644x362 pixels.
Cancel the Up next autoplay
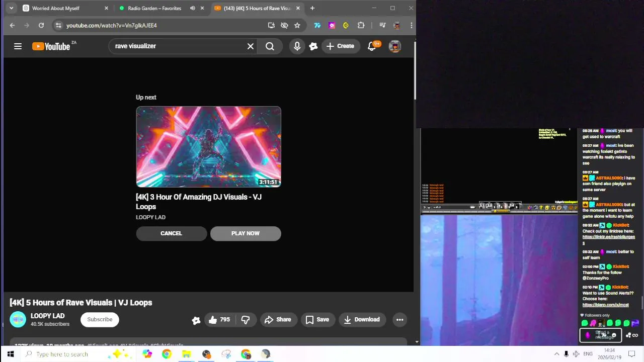click(x=171, y=233)
